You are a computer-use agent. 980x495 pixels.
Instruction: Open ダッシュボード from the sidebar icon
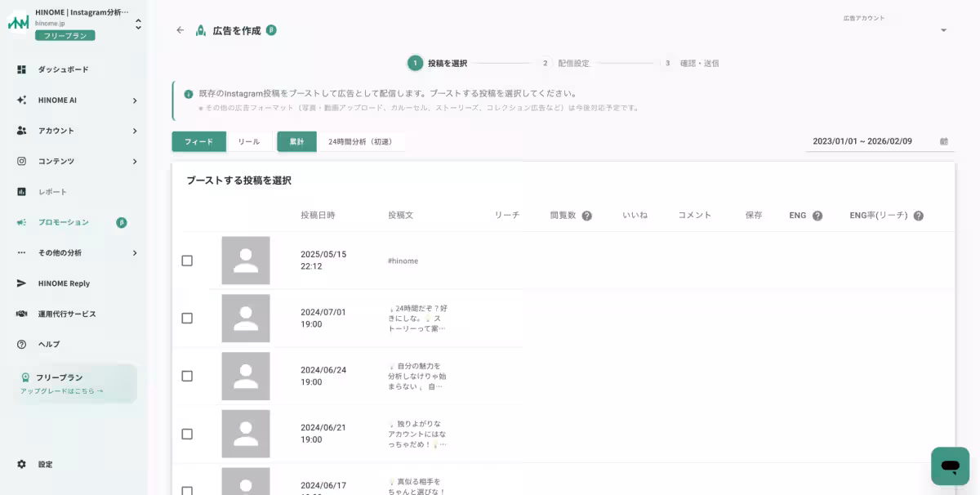[23, 69]
